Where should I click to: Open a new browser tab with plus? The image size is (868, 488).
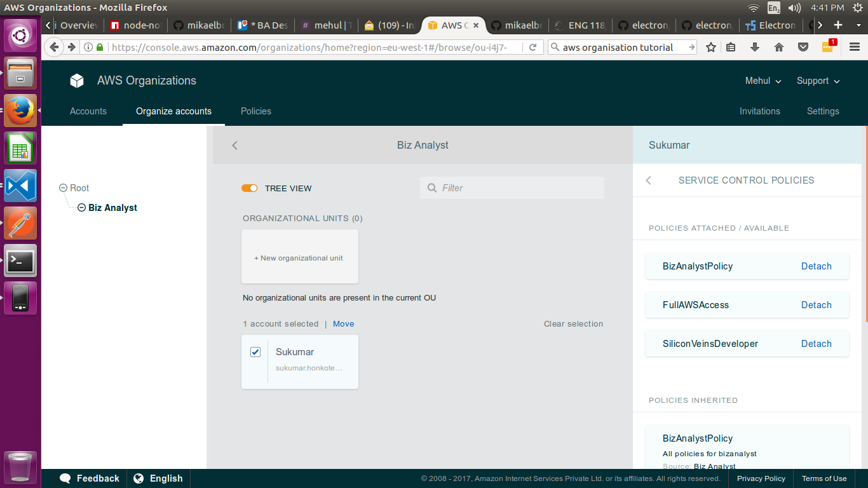(x=838, y=25)
